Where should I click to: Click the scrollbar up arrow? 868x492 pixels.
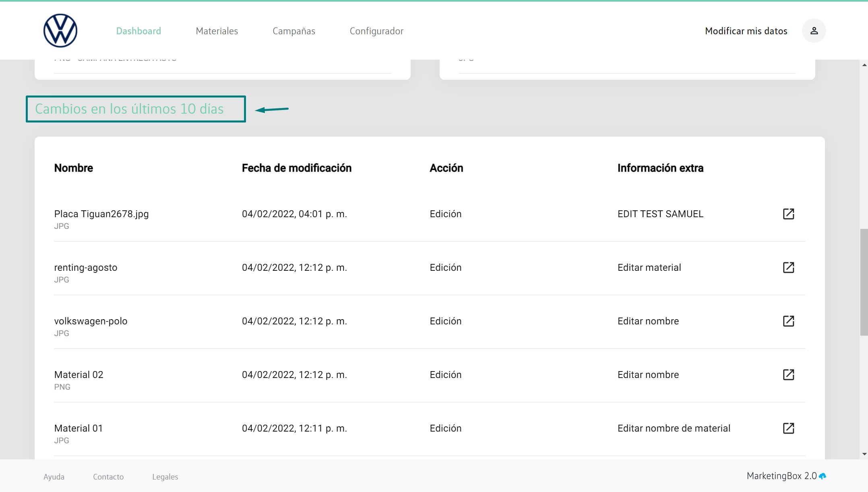(x=864, y=65)
